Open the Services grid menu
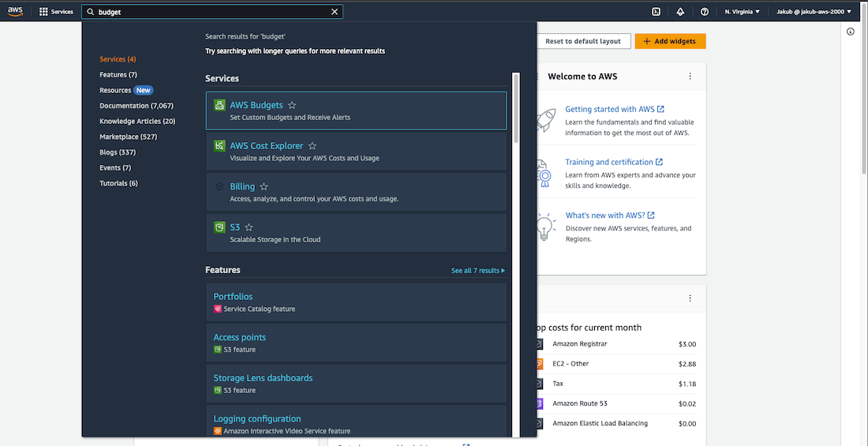The image size is (868, 446). (56, 12)
